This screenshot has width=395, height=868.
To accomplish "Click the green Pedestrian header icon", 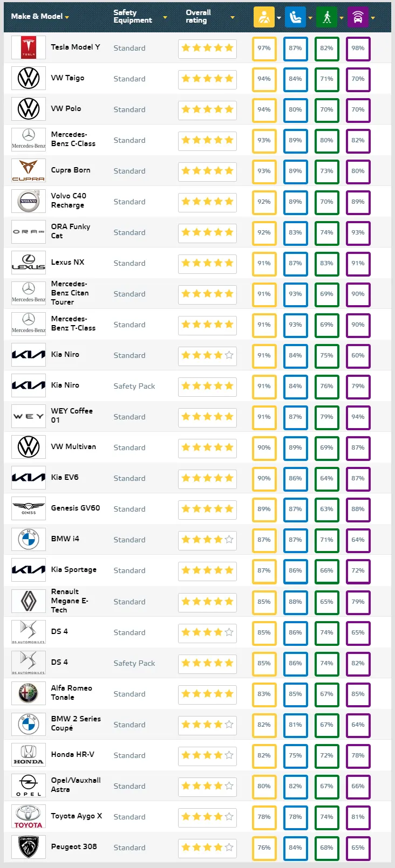I will point(326,17).
